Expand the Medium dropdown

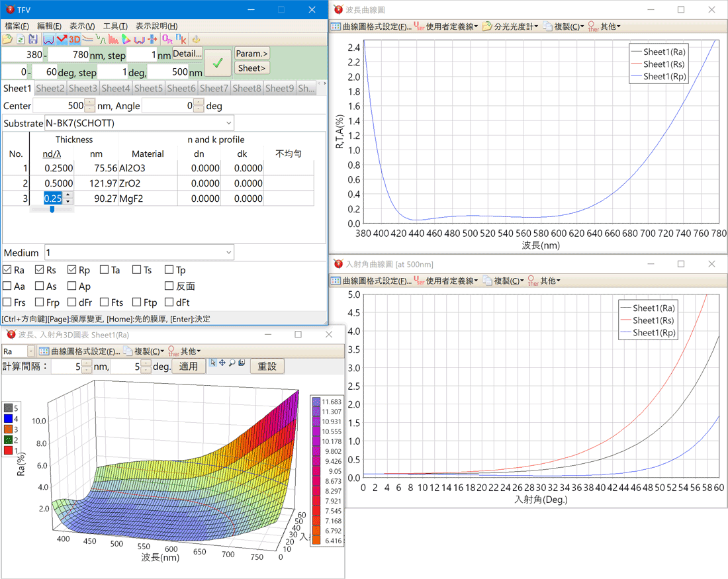pos(229,253)
